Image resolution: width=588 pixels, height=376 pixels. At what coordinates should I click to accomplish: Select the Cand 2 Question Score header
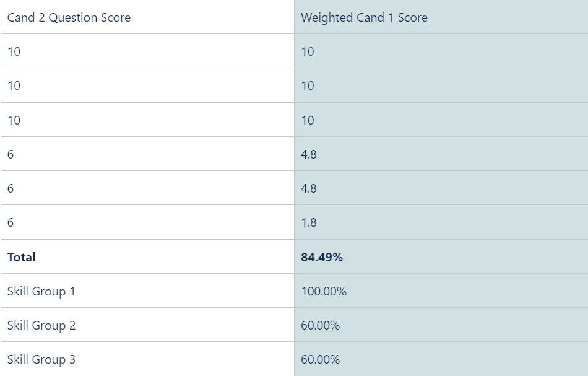click(x=147, y=17)
